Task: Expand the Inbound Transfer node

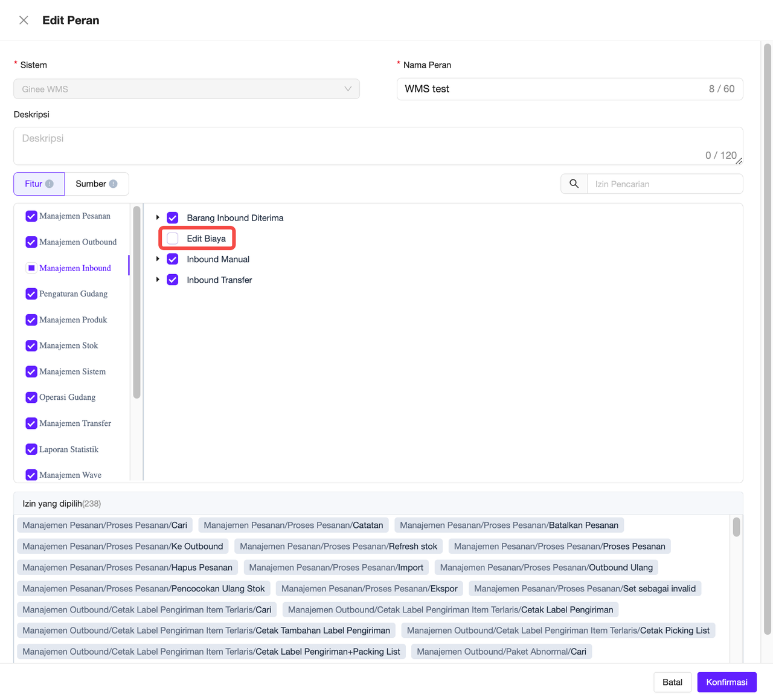Action: click(x=158, y=280)
